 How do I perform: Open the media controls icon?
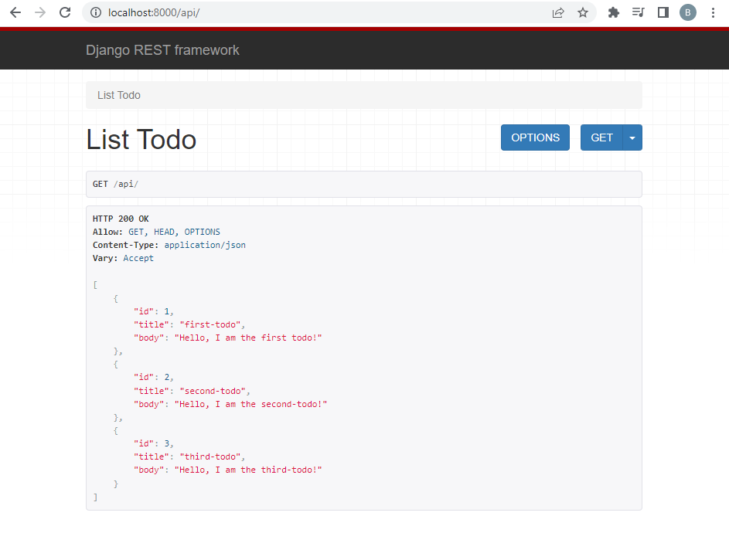tap(638, 12)
